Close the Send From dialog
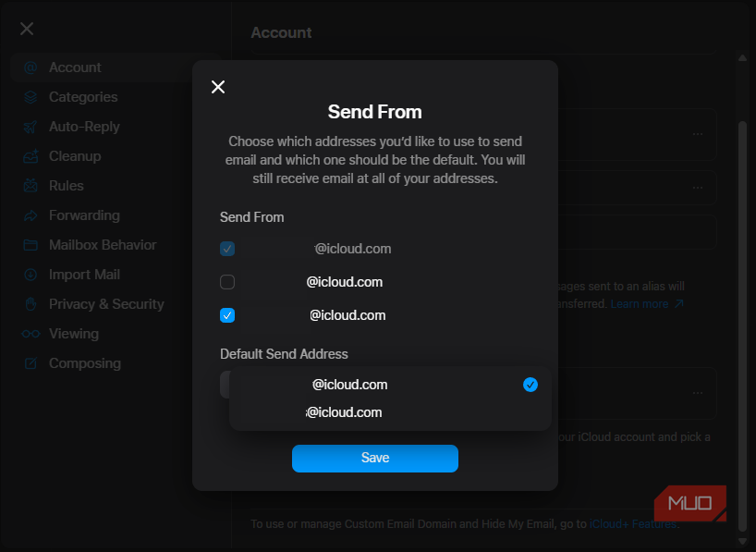The width and height of the screenshot is (756, 552). [x=218, y=87]
